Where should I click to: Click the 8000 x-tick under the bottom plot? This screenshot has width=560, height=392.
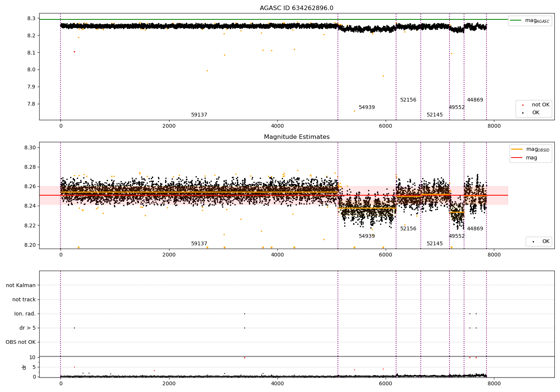point(494,384)
